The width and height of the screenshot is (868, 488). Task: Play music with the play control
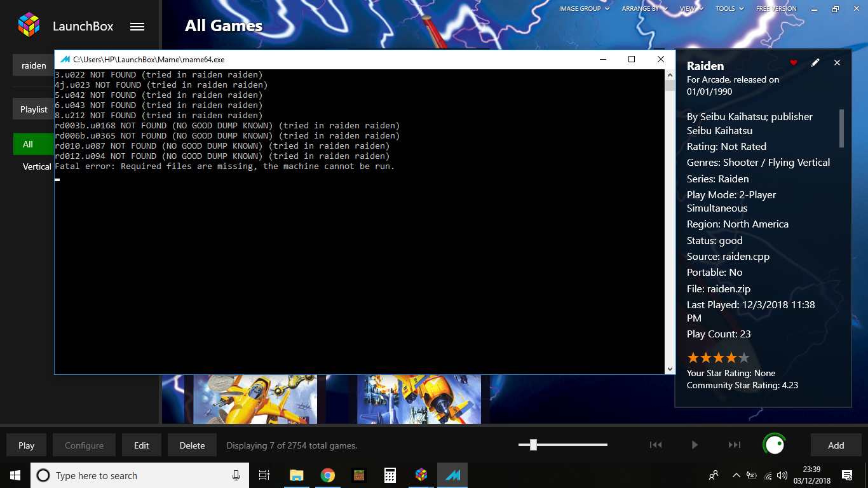click(x=695, y=445)
